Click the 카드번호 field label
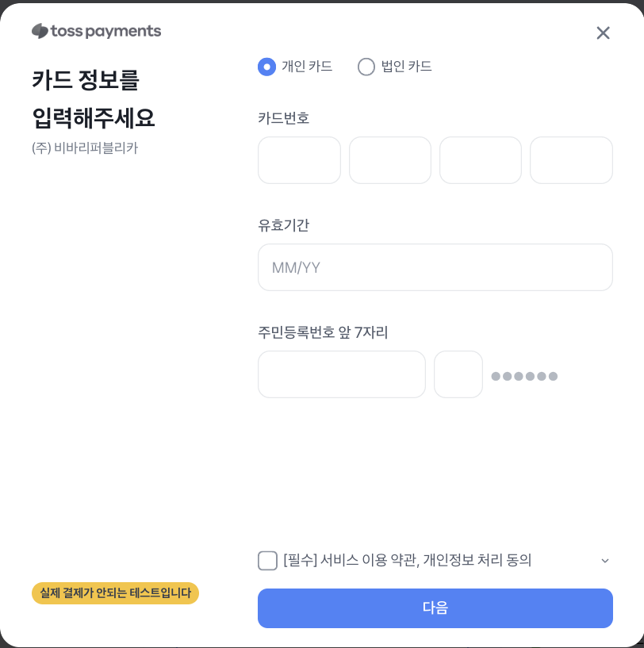This screenshot has width=644, height=648. (284, 118)
